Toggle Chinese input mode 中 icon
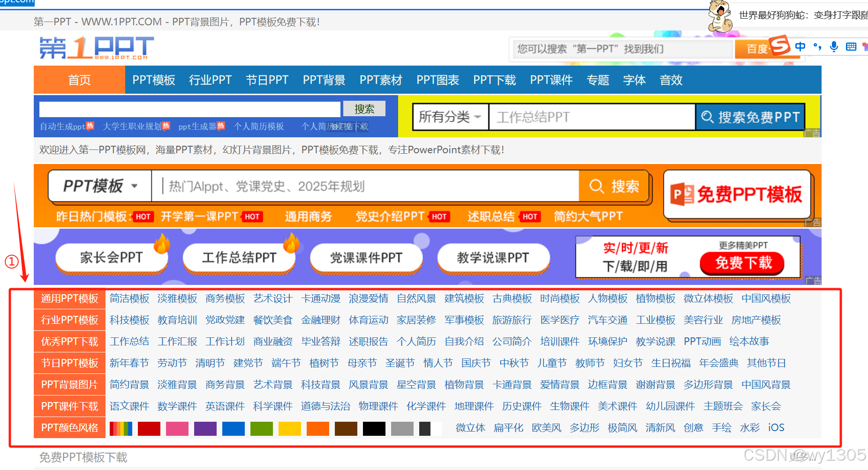The image size is (868, 470). [x=800, y=46]
